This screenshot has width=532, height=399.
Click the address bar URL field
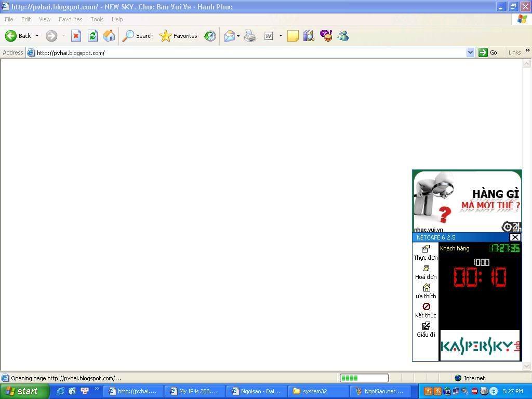(x=249, y=52)
